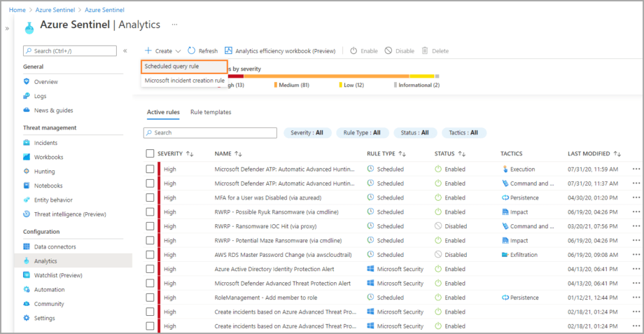Click the Informational (2) legend swatch
644x334 pixels.
(395, 85)
